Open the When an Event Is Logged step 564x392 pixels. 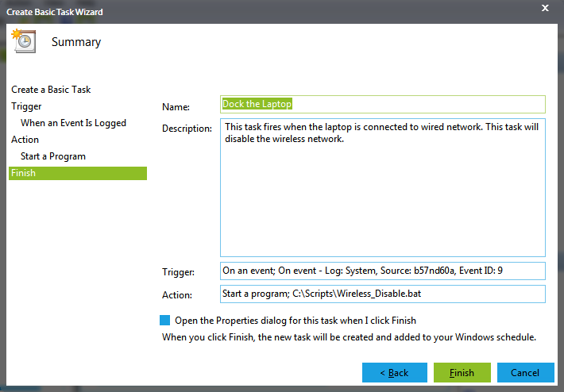(x=73, y=123)
